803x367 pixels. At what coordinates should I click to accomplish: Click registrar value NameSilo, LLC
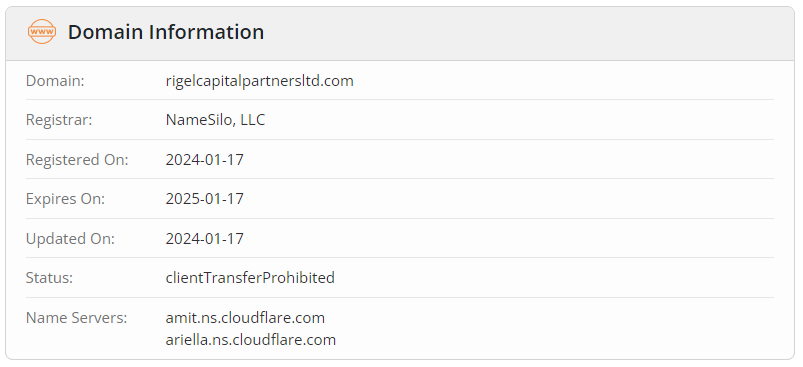point(215,120)
